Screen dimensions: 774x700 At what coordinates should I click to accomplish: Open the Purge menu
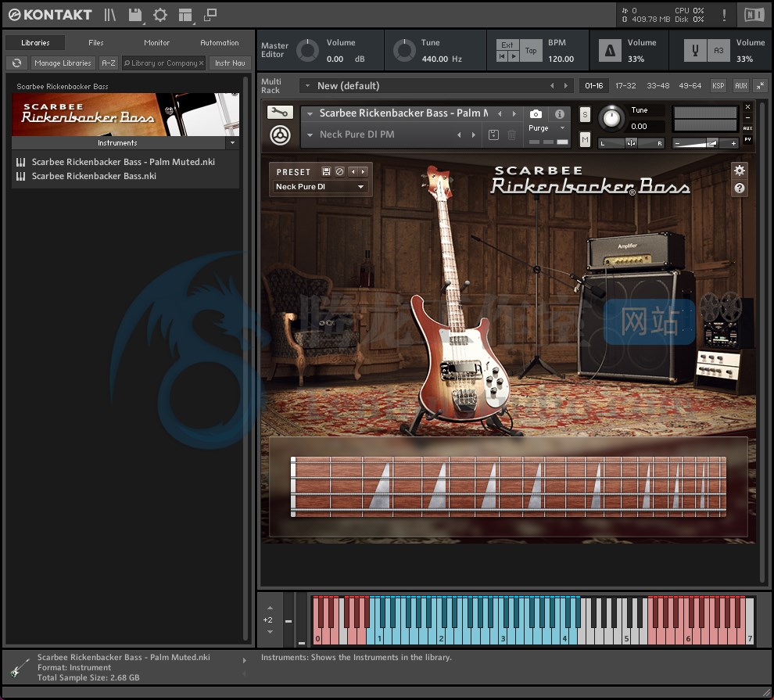[x=546, y=127]
